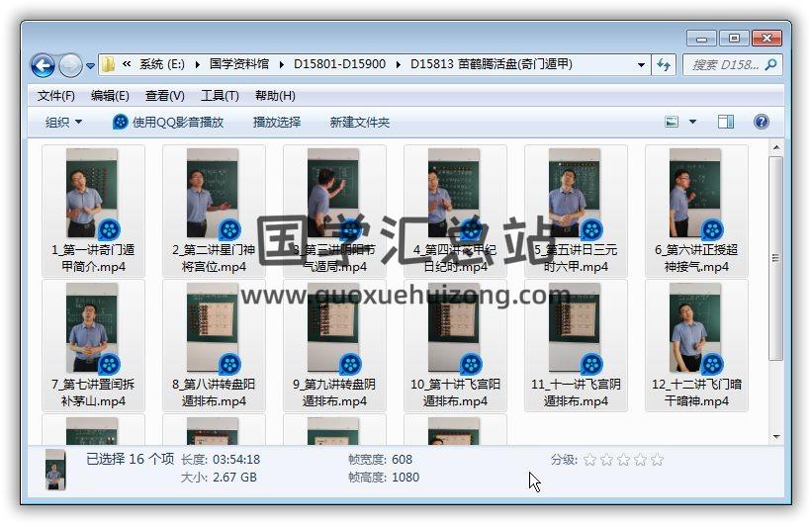Set rating to one star
Image resolution: width=812 pixels, height=525 pixels.
coord(589,459)
